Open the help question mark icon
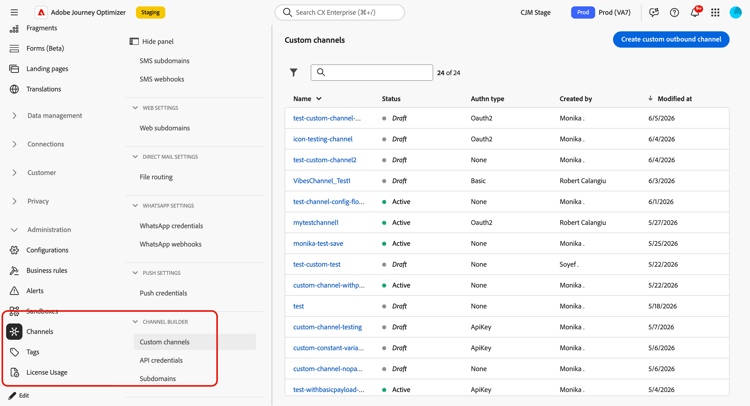 [674, 12]
